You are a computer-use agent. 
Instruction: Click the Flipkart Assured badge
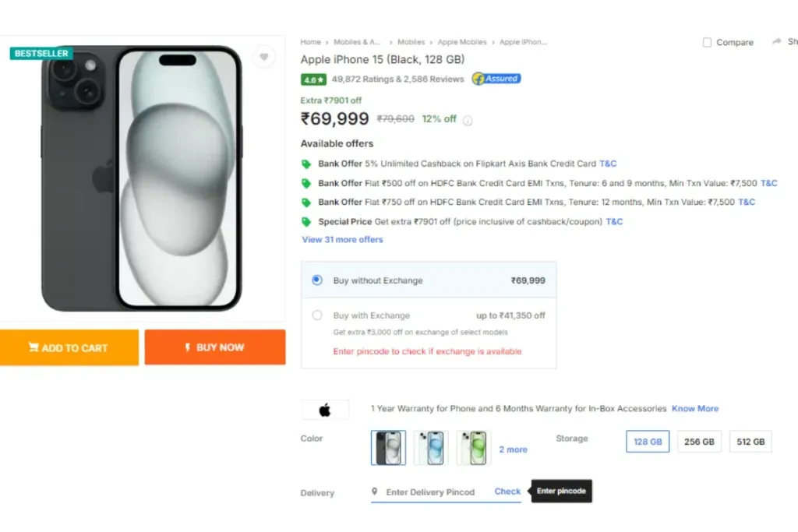pyautogui.click(x=496, y=79)
